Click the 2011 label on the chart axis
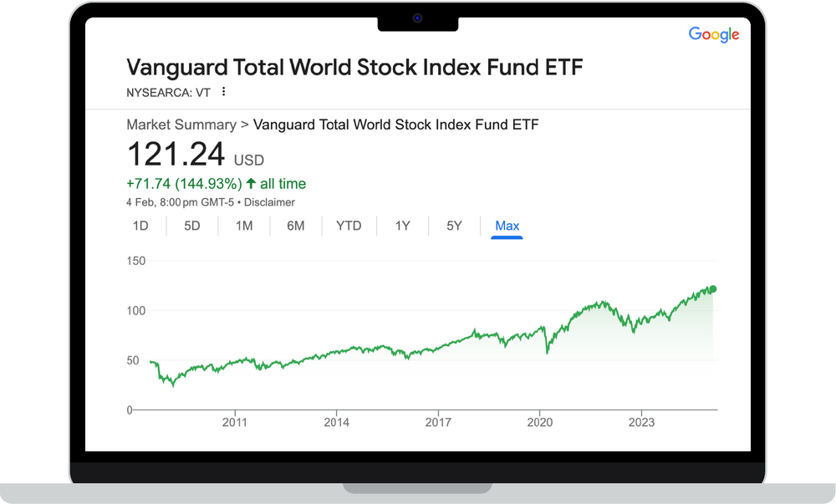The width and height of the screenshot is (836, 504). (235, 422)
